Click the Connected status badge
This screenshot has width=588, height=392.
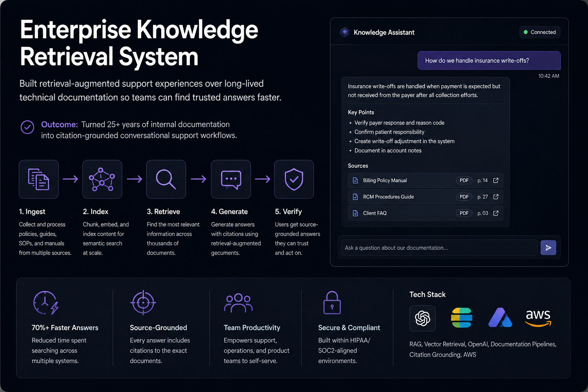[540, 32]
